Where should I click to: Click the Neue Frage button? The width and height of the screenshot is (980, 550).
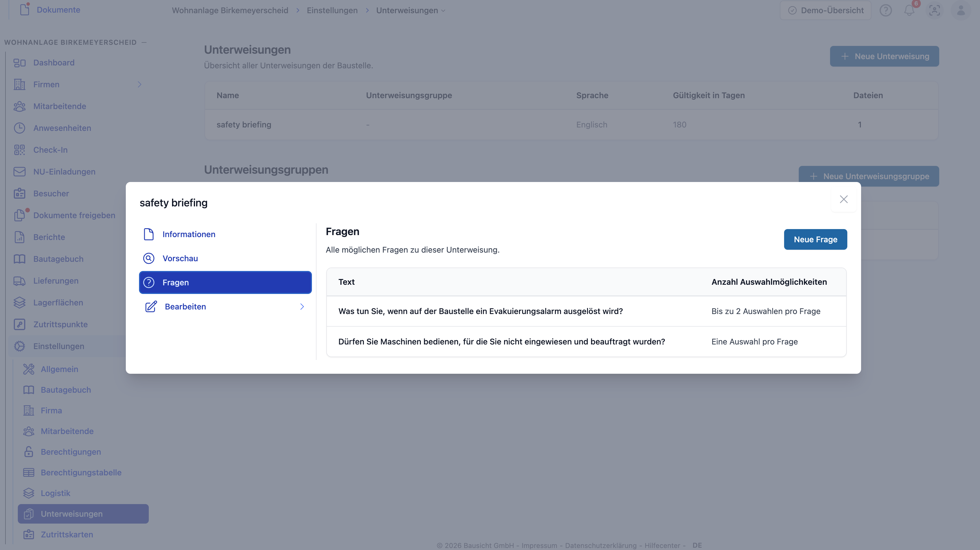[x=815, y=239]
